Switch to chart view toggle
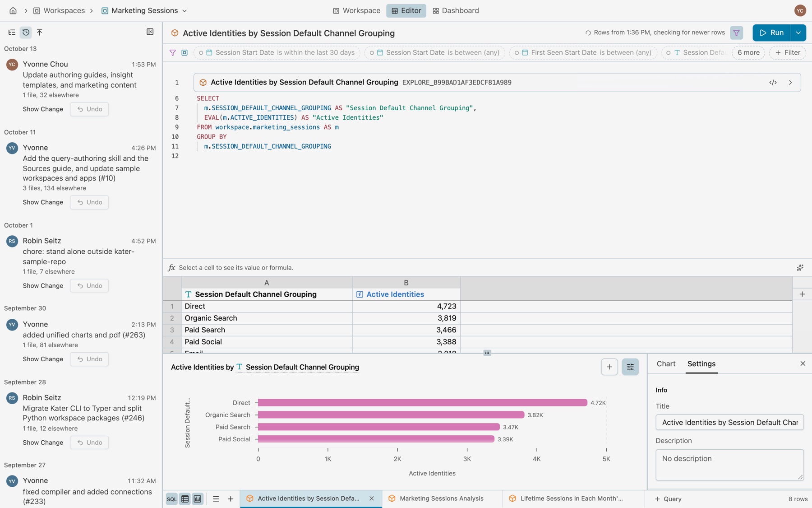 [198, 499]
